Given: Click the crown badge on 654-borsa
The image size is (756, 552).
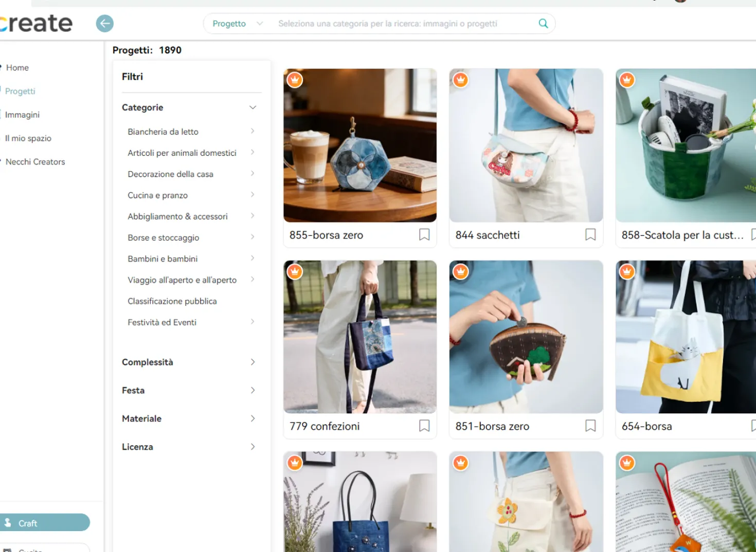Looking at the screenshot, I should click(x=627, y=271).
